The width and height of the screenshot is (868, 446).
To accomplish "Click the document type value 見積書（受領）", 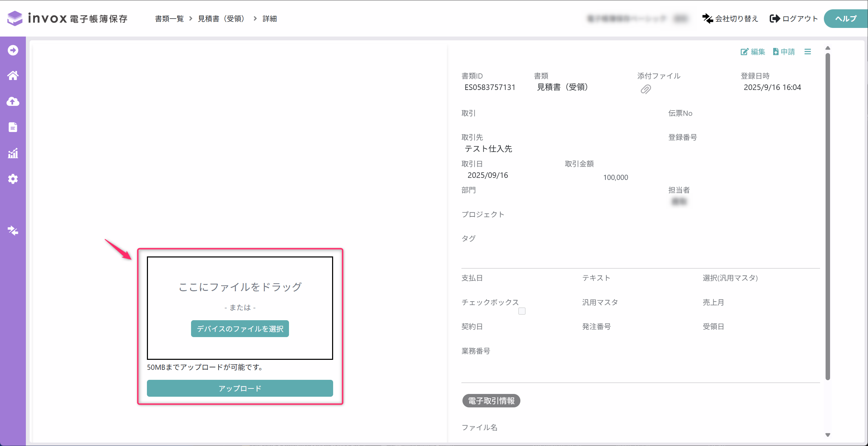I will point(562,87).
